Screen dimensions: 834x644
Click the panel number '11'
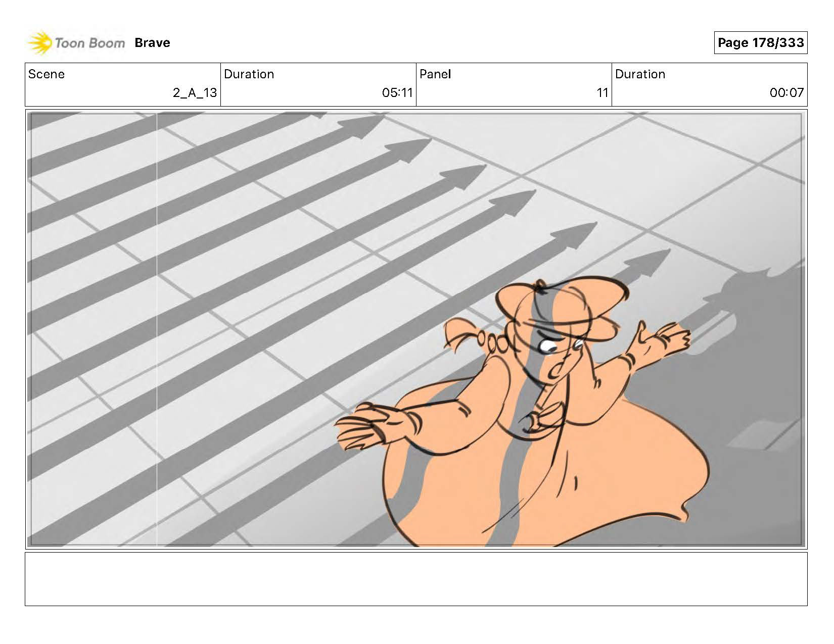[x=602, y=93]
